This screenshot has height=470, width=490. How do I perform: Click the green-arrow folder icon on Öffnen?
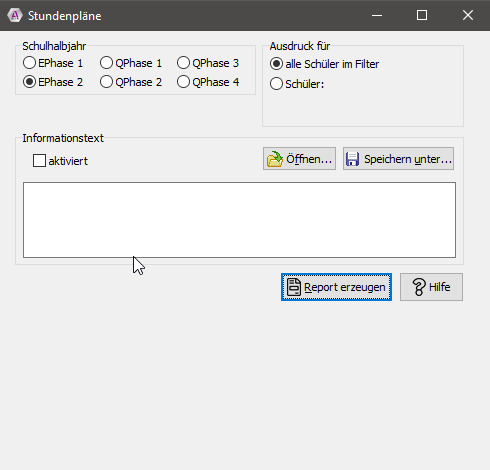click(275, 159)
